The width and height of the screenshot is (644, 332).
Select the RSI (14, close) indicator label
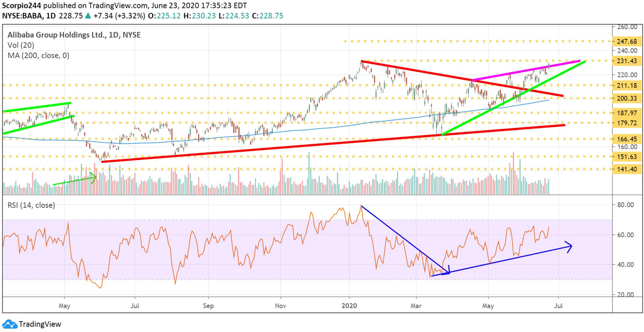coord(30,205)
